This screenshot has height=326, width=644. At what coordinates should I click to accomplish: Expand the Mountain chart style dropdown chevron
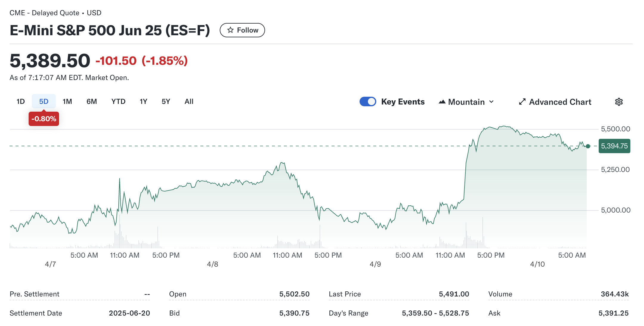pos(491,102)
